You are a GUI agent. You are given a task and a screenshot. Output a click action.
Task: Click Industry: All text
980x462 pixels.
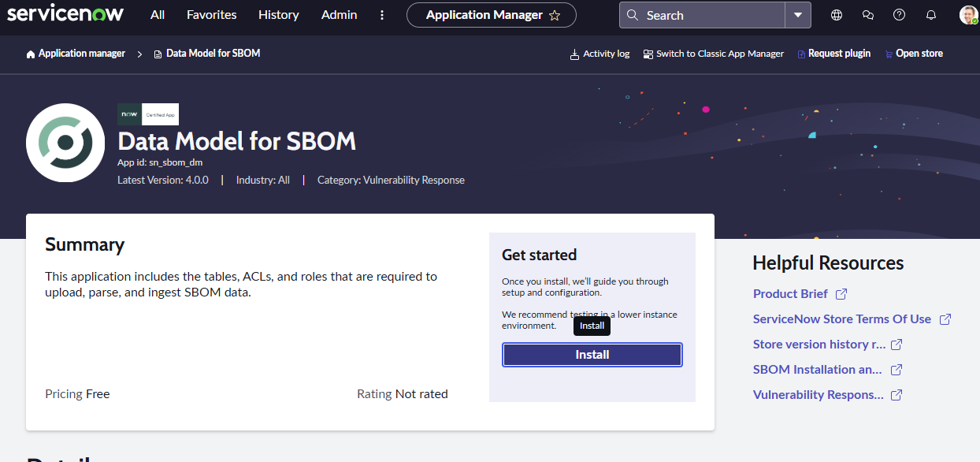coord(263,180)
